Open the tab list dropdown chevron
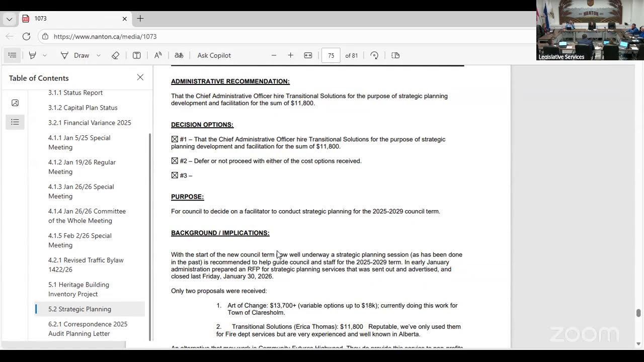Screen dimensions: 644x362 pos(9,19)
